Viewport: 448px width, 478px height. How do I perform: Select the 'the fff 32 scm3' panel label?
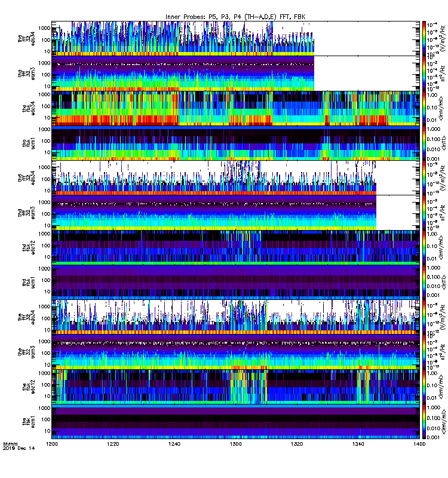(26, 352)
